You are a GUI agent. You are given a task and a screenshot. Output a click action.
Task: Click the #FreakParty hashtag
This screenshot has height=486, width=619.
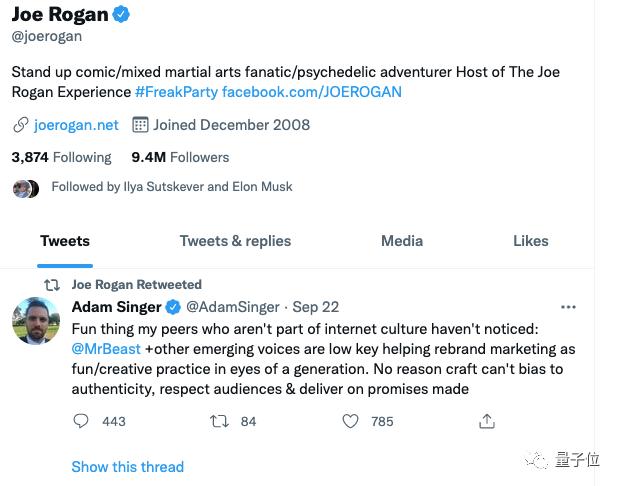point(176,92)
